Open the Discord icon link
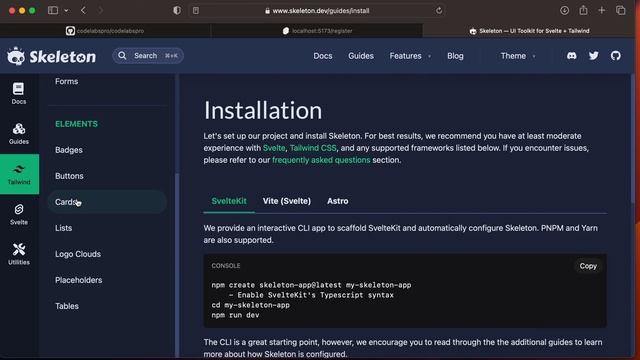This screenshot has width=640, height=360. 571,56
